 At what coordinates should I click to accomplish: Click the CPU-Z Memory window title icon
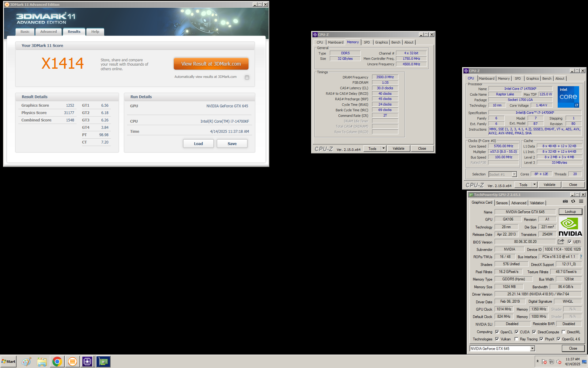click(315, 35)
